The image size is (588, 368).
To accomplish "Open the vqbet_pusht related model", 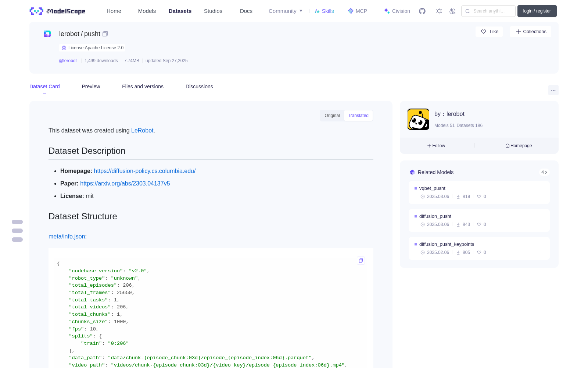I will [x=479, y=192].
